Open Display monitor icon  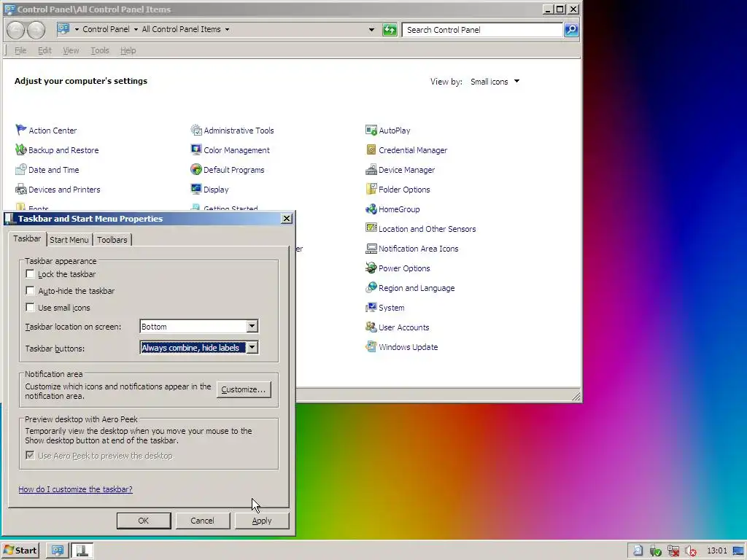coord(196,190)
